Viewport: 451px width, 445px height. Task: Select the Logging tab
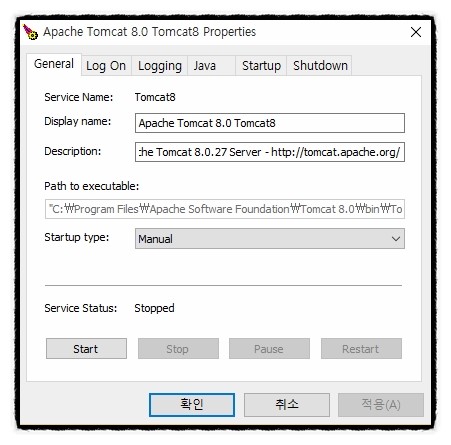click(160, 66)
